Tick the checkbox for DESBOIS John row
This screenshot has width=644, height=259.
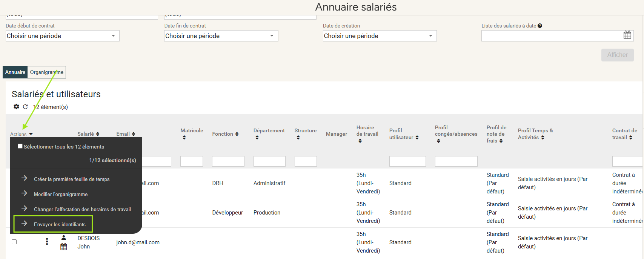(x=14, y=242)
